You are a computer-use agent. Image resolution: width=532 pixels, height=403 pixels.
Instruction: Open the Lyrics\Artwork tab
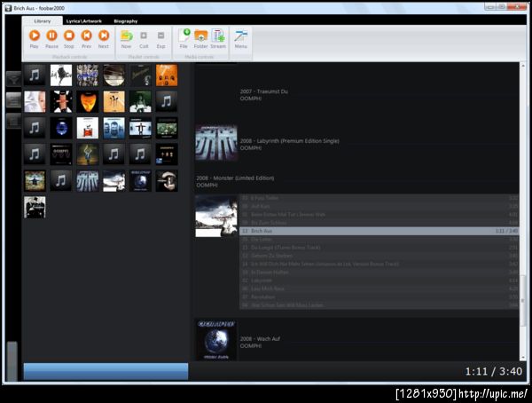click(x=84, y=21)
